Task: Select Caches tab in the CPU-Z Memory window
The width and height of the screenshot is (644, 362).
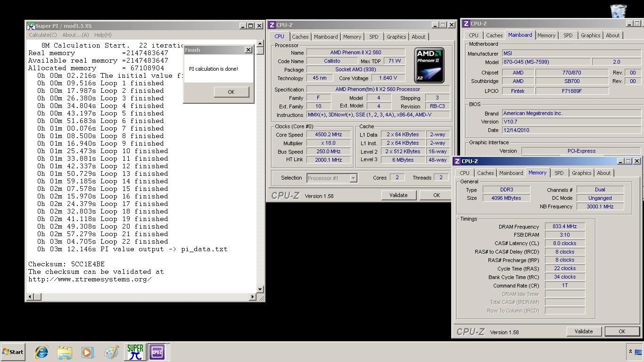Action: (x=485, y=173)
